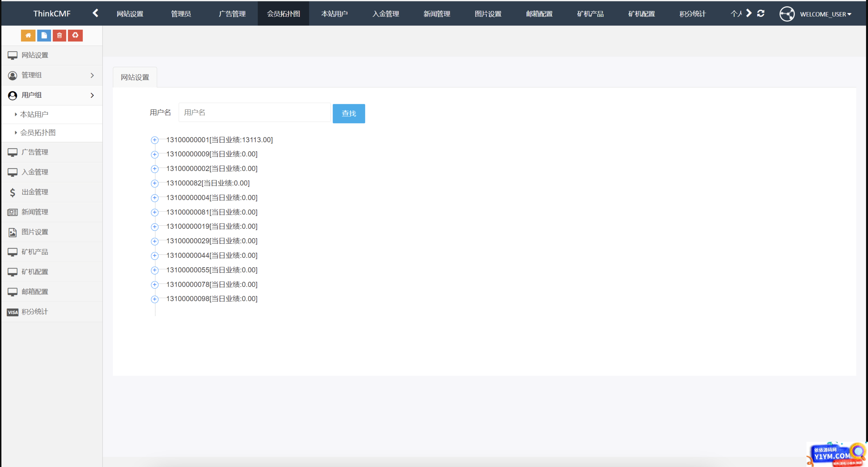Open WELCOME_USER dropdown menu
The image size is (868, 467).
click(825, 14)
